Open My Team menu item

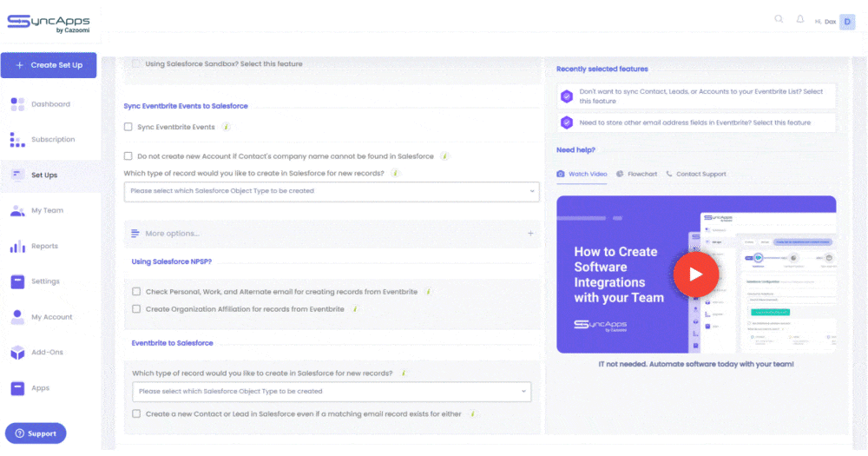(47, 210)
